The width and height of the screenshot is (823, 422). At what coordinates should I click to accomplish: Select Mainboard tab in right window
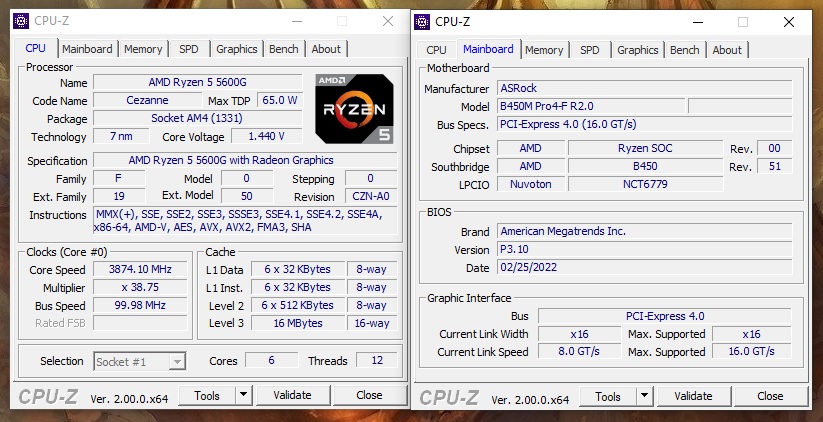[x=488, y=49]
